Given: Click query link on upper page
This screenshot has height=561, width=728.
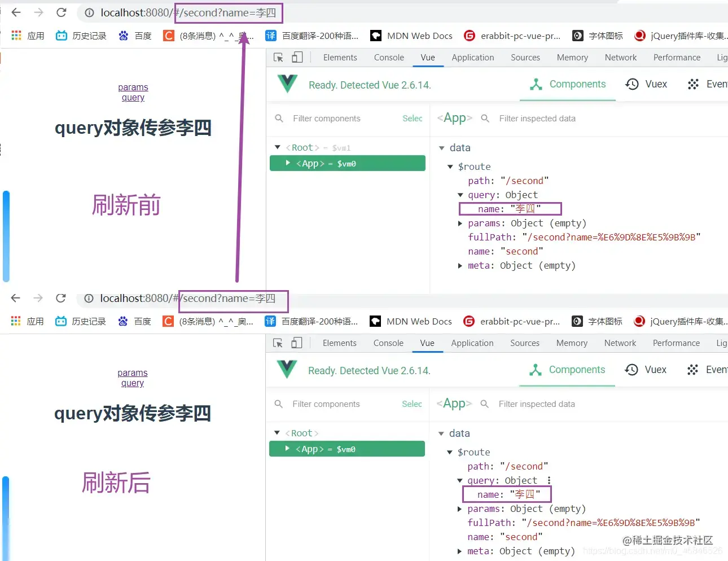Looking at the screenshot, I should pyautogui.click(x=133, y=98).
